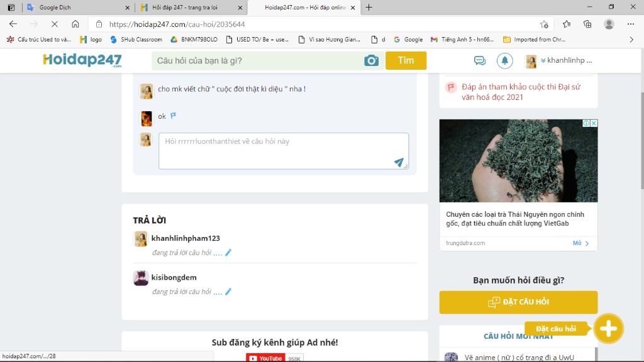Image resolution: width=644 pixels, height=362 pixels.
Task: Open the USED TO/ Be + use bookmark
Action: (257, 40)
